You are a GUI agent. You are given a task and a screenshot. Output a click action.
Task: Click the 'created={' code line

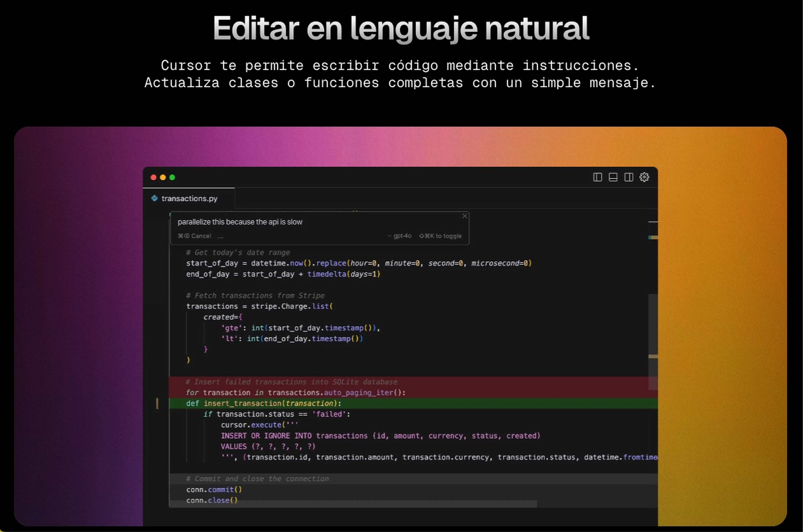[223, 317]
